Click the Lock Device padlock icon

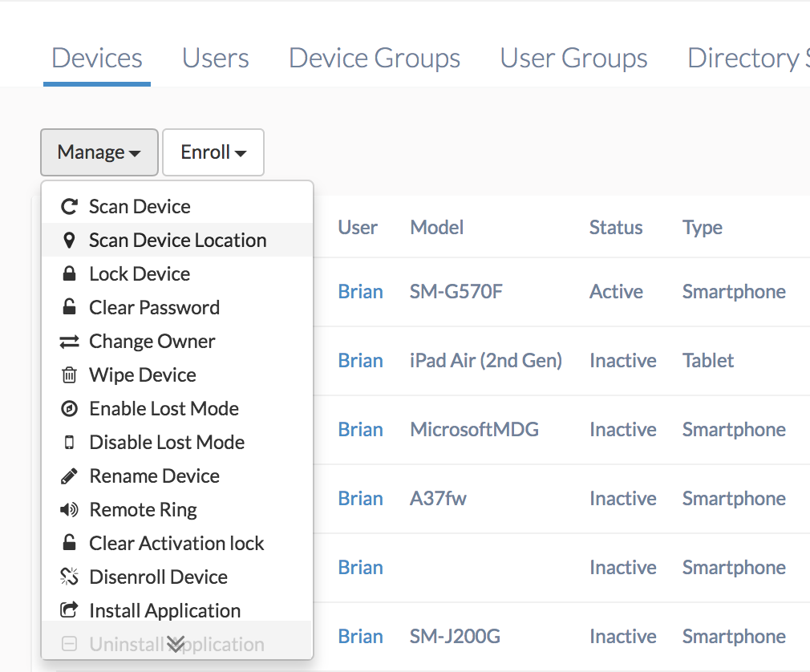[x=68, y=273]
